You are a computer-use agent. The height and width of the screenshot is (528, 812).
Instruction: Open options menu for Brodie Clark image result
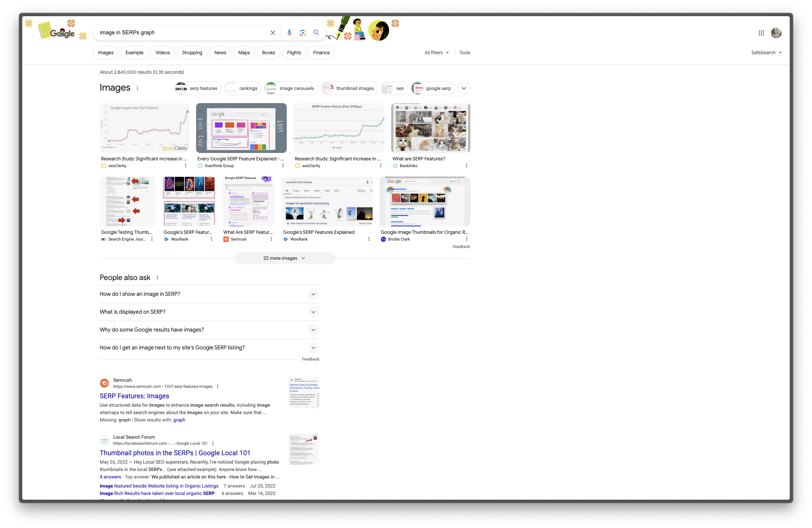(x=466, y=239)
